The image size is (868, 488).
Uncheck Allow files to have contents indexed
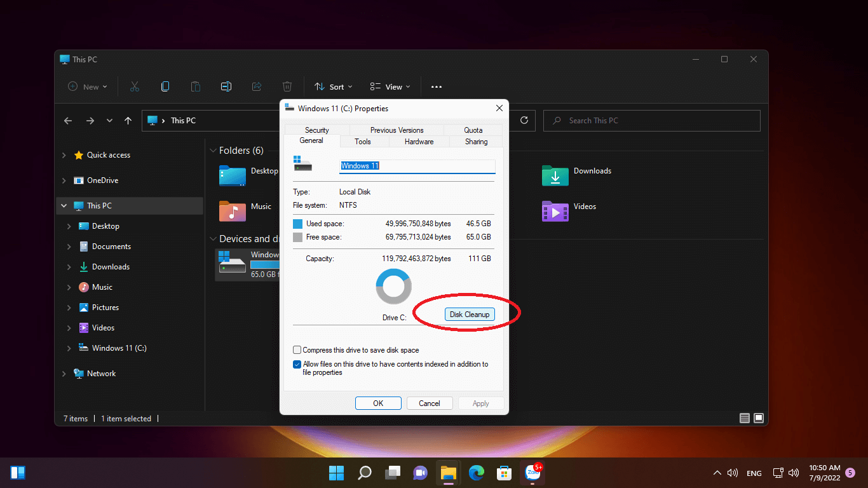coord(297,365)
